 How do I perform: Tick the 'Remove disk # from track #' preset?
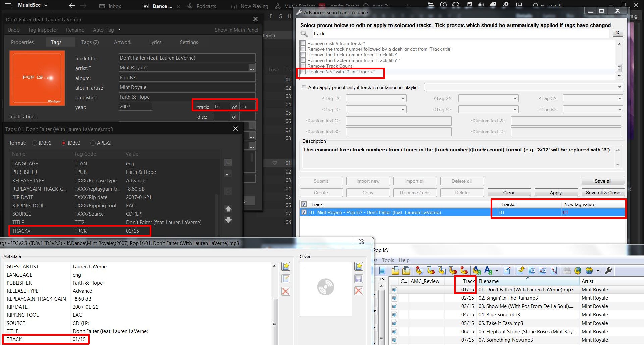click(x=303, y=43)
